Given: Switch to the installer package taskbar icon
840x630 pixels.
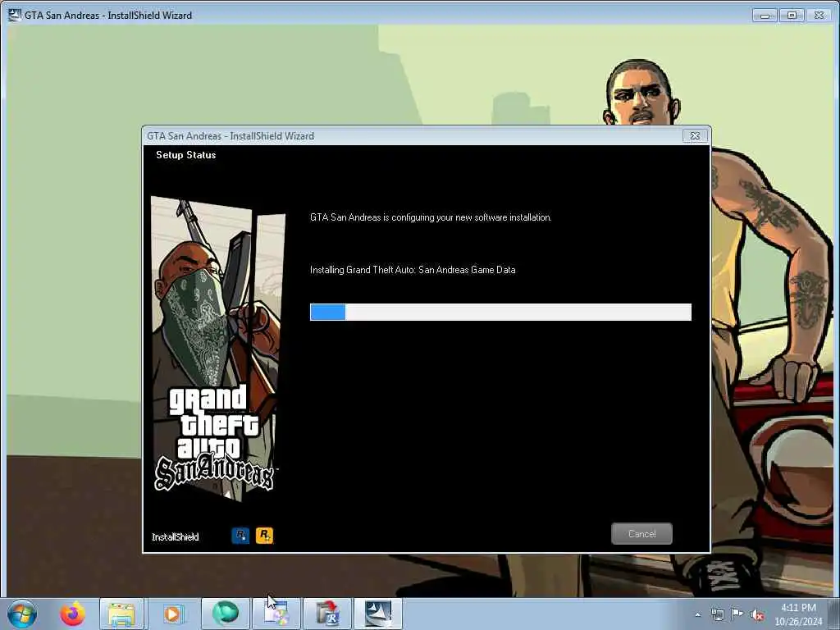Looking at the screenshot, I should (x=326, y=614).
